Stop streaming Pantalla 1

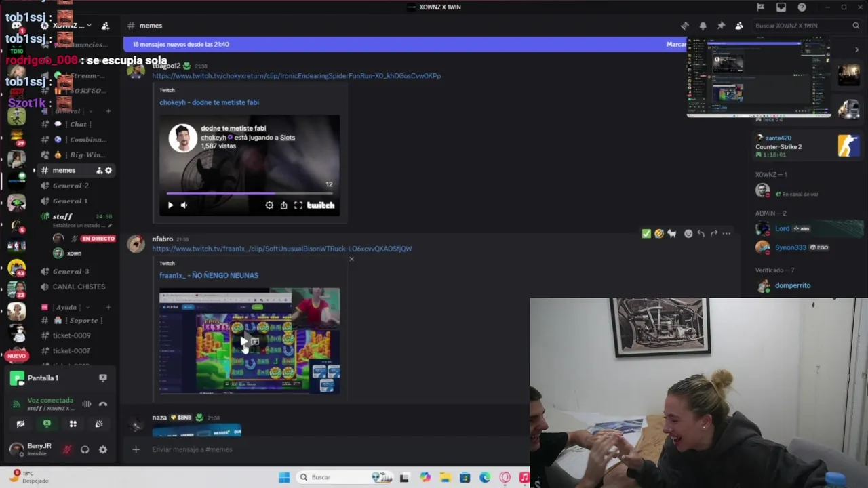click(103, 378)
